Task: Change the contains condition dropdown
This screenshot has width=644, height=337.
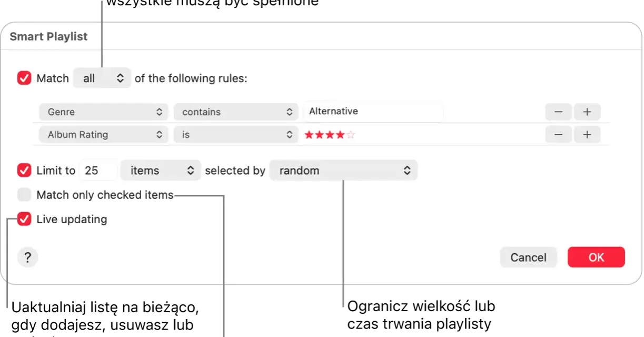Action: pyautogui.click(x=236, y=112)
